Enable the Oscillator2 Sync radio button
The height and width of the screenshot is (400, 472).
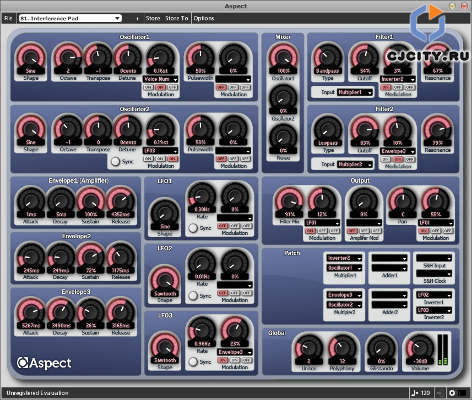[x=115, y=161]
